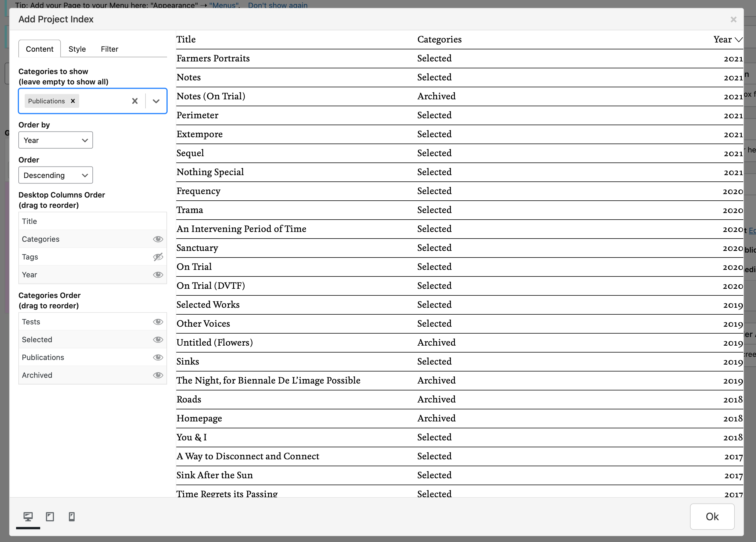This screenshot has width=756, height=542.
Task: Switch to phone preview icon
Action: click(72, 517)
